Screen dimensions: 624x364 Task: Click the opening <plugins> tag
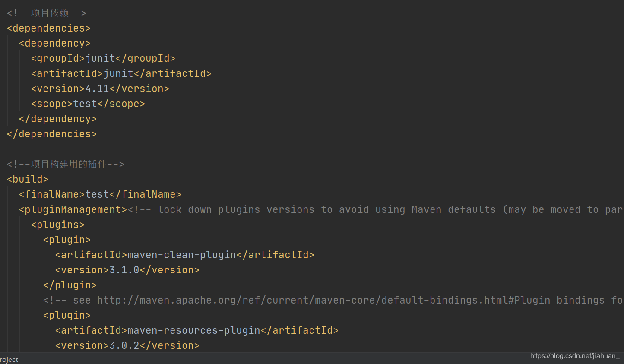click(58, 225)
